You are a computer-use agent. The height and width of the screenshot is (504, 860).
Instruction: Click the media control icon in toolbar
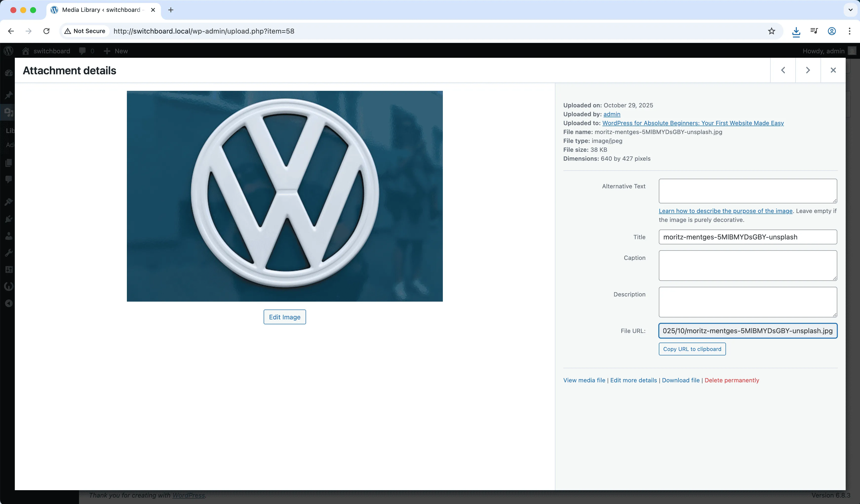coord(814,31)
